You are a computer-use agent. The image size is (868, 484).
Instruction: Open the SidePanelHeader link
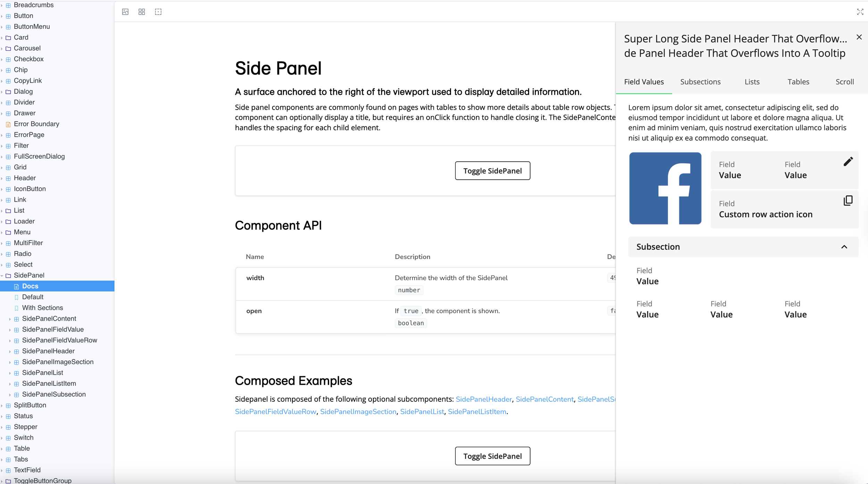(483, 399)
